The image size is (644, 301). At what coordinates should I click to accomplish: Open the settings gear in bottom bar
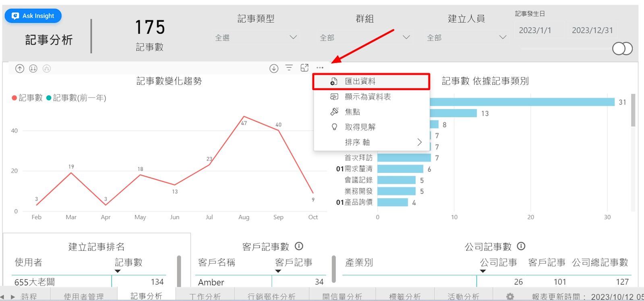(x=510, y=297)
